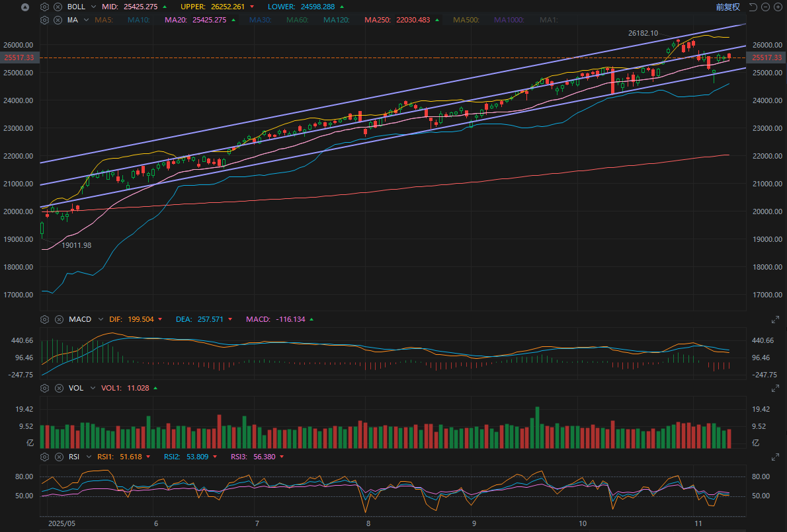Toggle the MA30 line

[x=260, y=20]
